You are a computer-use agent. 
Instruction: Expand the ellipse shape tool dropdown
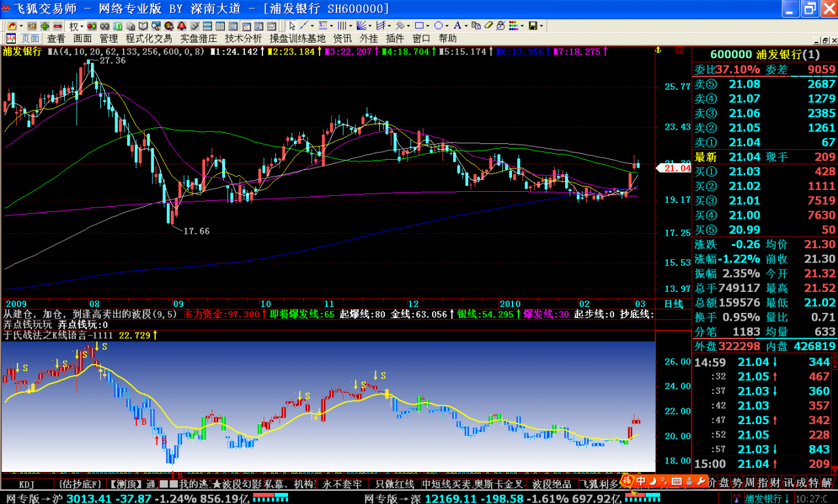click(447, 26)
